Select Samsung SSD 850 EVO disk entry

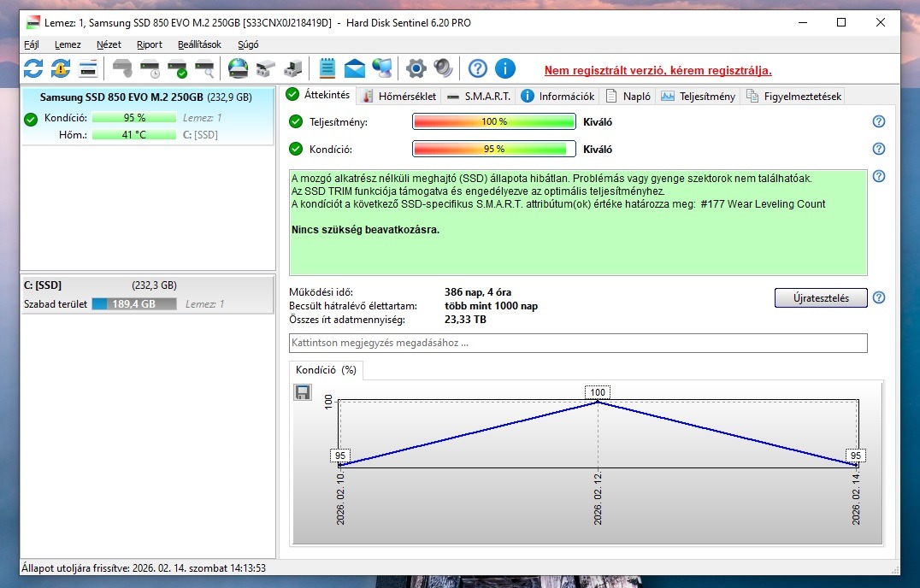(147, 116)
